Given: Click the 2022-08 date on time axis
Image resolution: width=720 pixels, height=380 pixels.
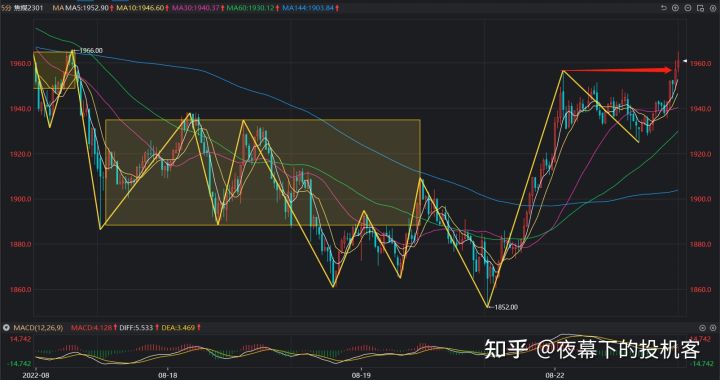Looking at the screenshot, I should tap(36, 375).
